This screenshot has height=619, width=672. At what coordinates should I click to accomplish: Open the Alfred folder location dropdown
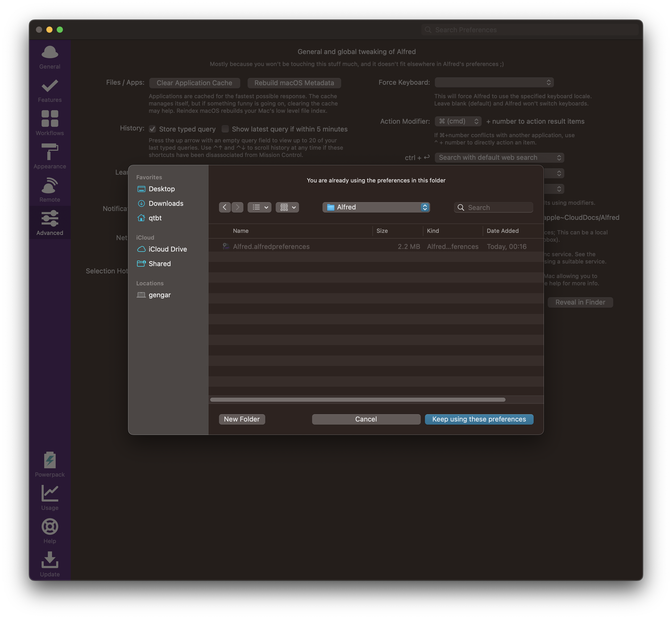pos(376,207)
